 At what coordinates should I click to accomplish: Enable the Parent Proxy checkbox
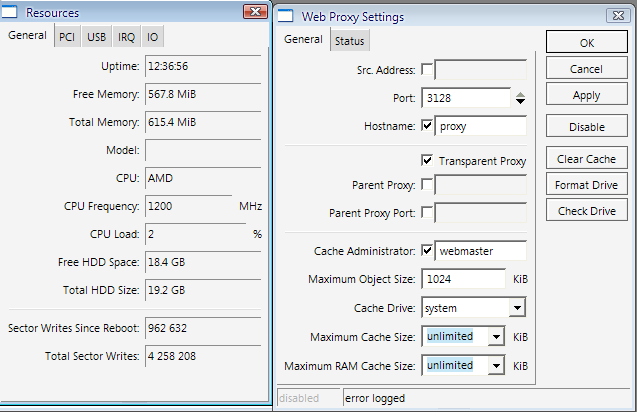click(x=428, y=185)
